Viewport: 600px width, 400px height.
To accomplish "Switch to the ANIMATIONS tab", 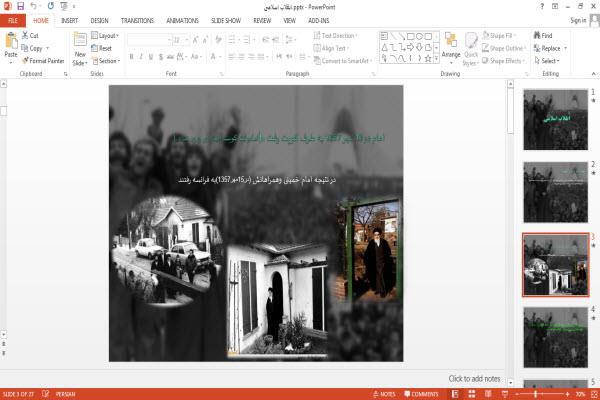I will [x=183, y=21].
